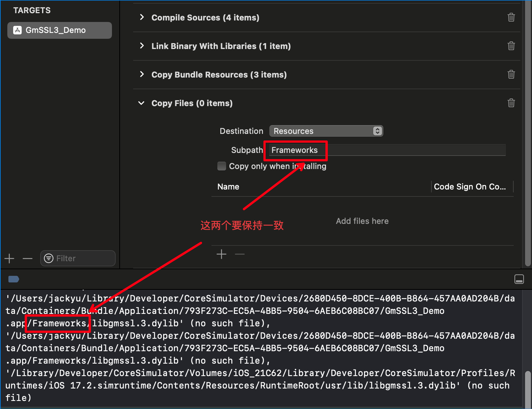Add a file to Copy Files list
Screen dimensions: 532x409
pos(221,254)
